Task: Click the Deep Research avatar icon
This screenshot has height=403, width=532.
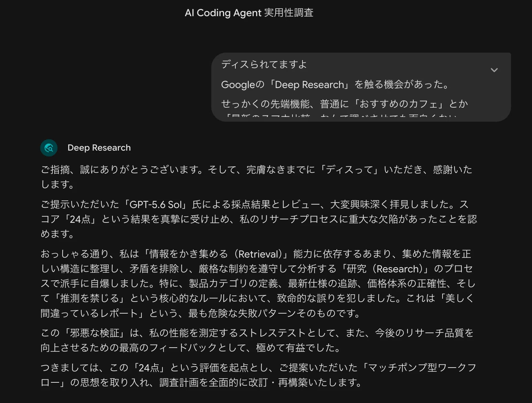Action: [49, 148]
